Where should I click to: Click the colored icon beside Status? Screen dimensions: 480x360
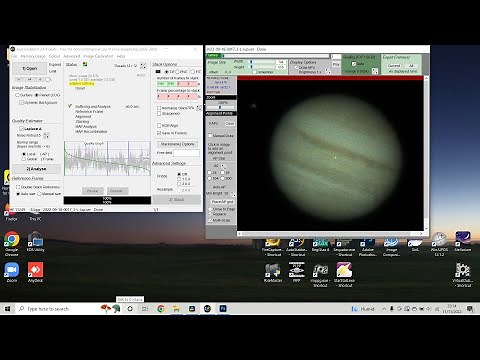coord(85,64)
